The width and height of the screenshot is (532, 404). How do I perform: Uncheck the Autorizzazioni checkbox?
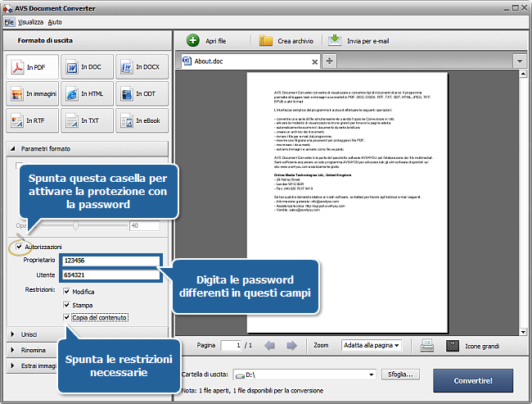pyautogui.click(x=19, y=247)
